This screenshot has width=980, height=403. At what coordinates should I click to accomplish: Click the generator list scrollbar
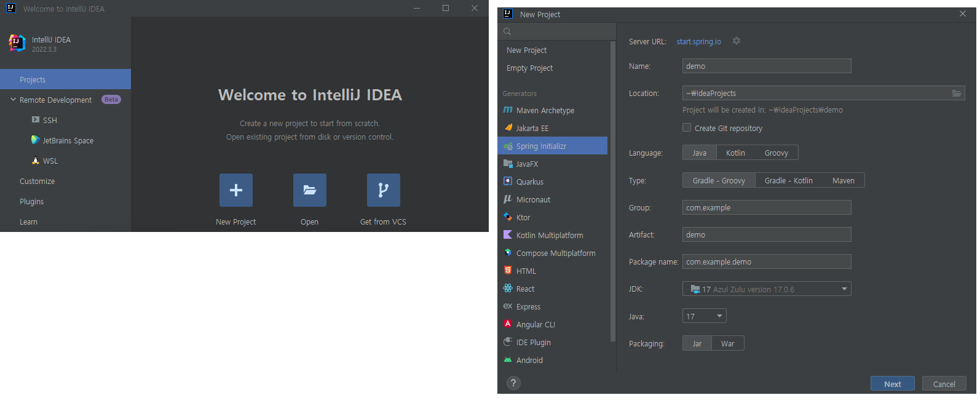[612, 191]
